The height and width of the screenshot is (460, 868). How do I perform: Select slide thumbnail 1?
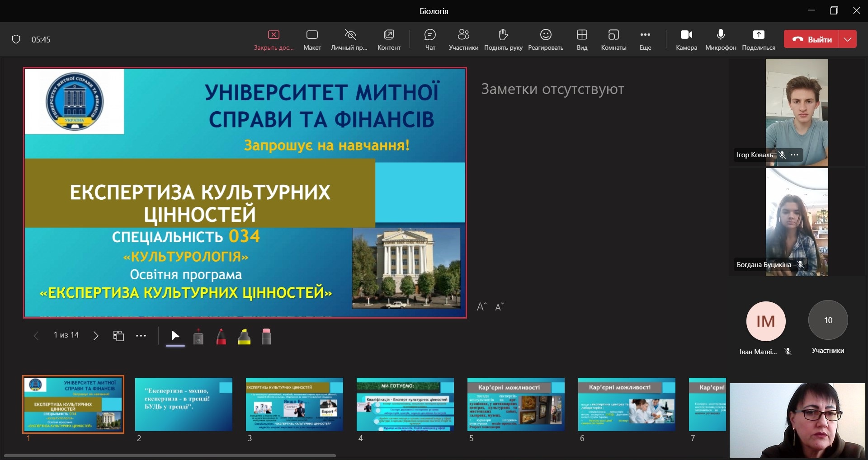click(73, 404)
